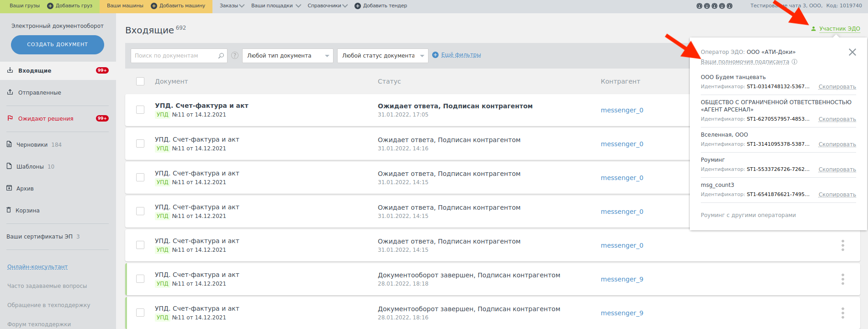This screenshot has height=329, width=868.
Task: Click the plus icon before Добавить тендер
Action: click(358, 6)
